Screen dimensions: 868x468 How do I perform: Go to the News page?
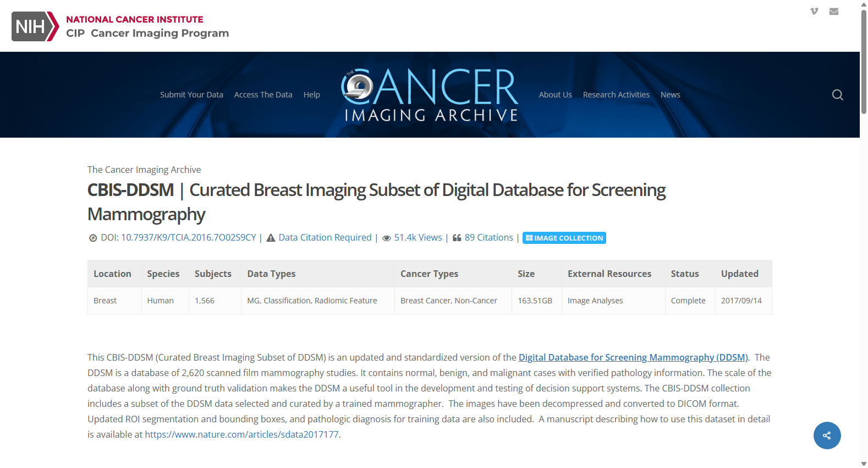pos(670,95)
